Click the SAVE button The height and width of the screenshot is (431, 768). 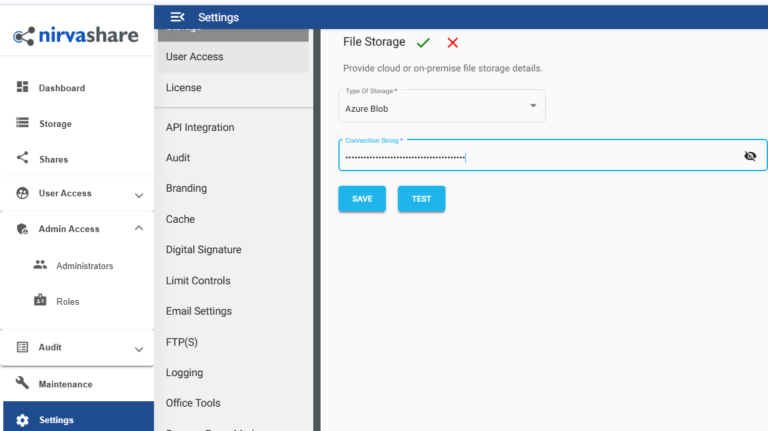tap(362, 199)
